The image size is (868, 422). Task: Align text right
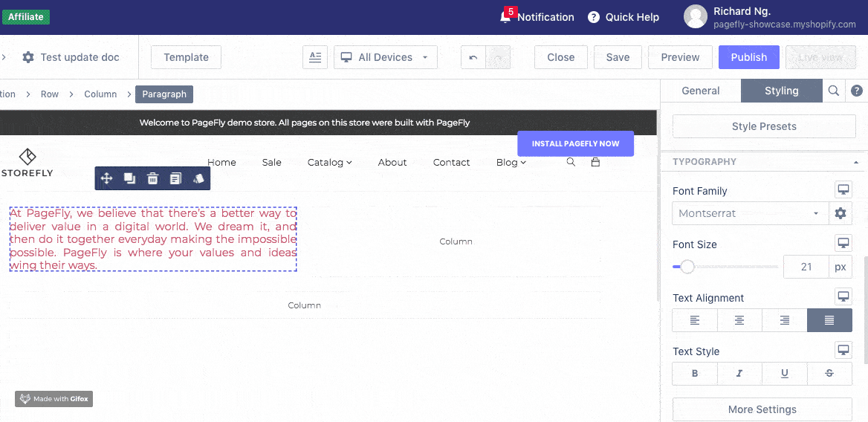785,320
